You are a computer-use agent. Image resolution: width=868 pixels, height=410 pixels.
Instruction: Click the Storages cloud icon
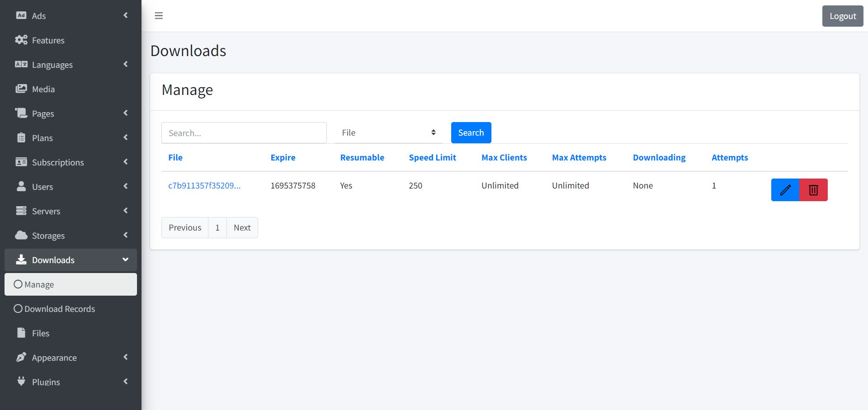pos(21,236)
